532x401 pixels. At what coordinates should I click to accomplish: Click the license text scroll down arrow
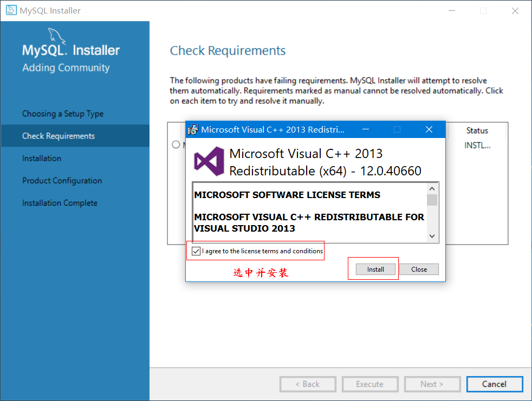[432, 236]
